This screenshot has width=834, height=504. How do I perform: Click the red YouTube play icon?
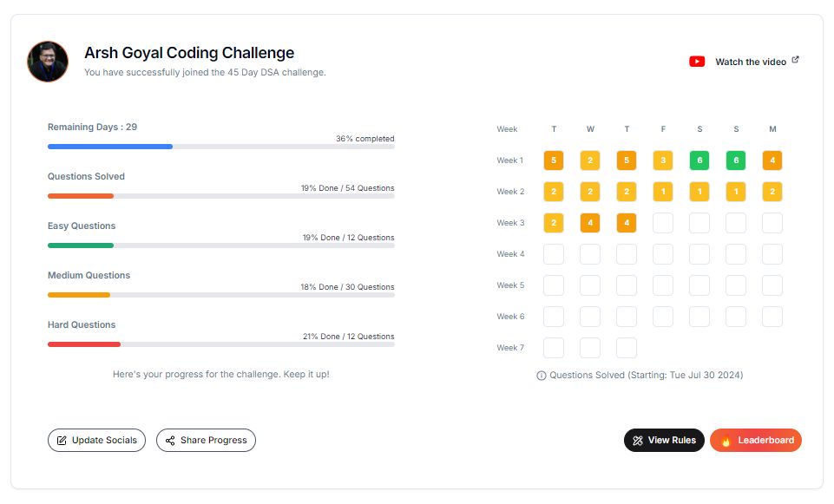697,62
